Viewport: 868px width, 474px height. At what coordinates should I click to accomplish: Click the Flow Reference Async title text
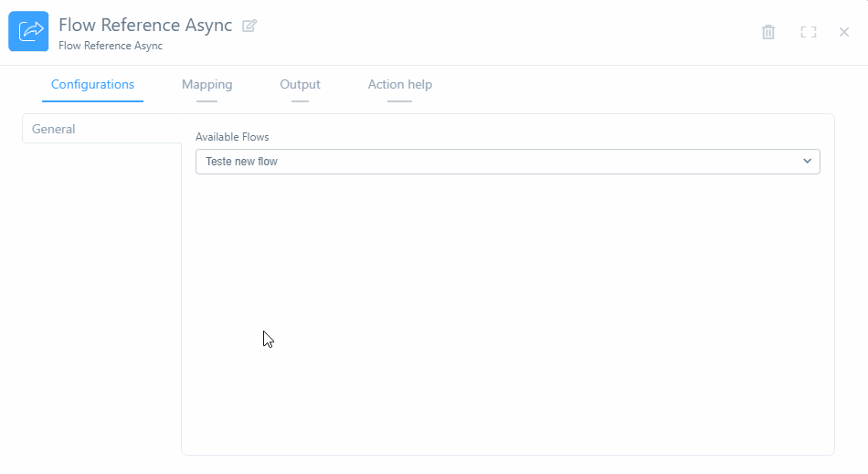coord(145,25)
